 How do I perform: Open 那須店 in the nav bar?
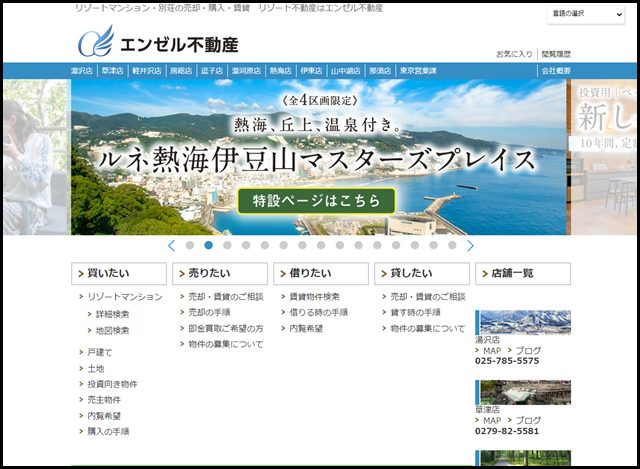point(380,71)
